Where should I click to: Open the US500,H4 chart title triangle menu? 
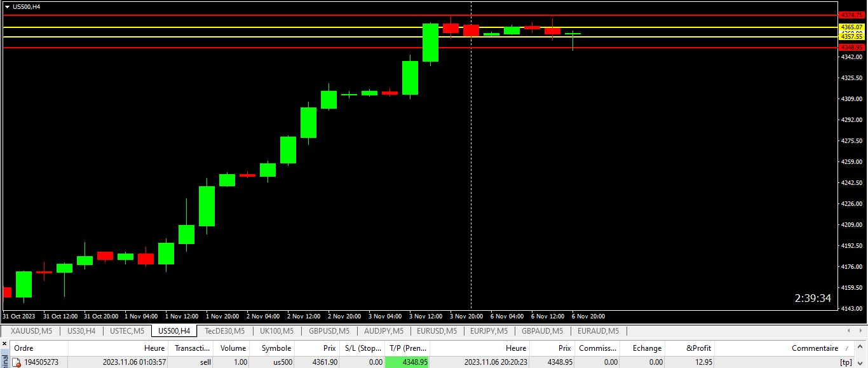click(8, 6)
